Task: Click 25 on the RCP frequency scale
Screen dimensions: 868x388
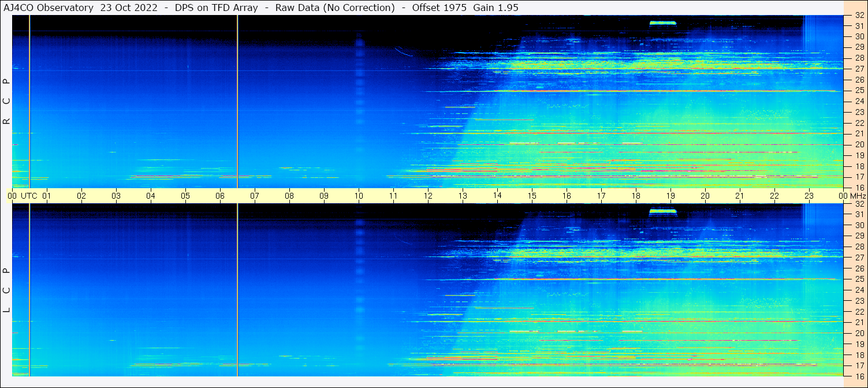Action: pyautogui.click(x=859, y=91)
